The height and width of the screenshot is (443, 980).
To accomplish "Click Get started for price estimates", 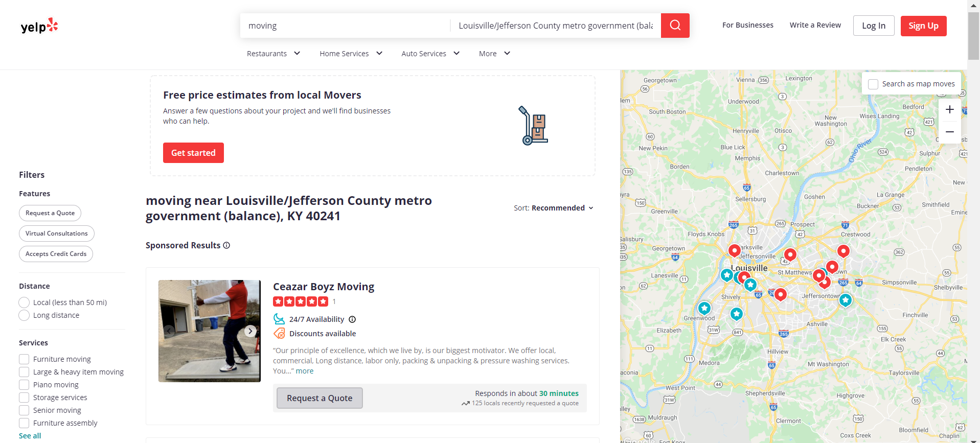I will (x=193, y=153).
